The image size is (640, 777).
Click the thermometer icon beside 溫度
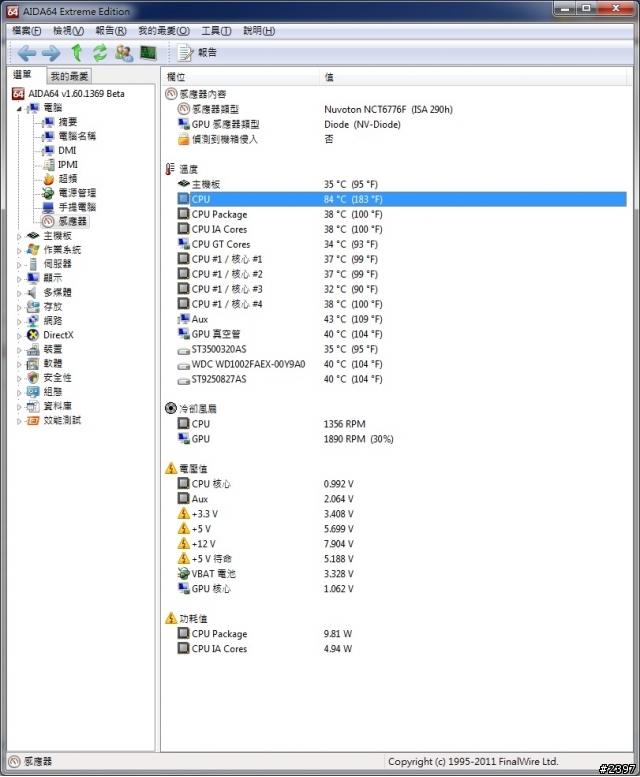[x=170, y=169]
